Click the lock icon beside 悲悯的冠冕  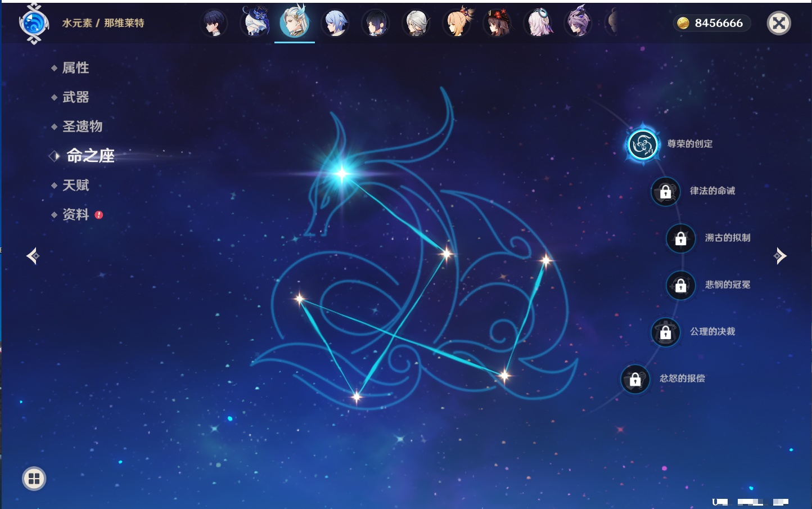680,285
